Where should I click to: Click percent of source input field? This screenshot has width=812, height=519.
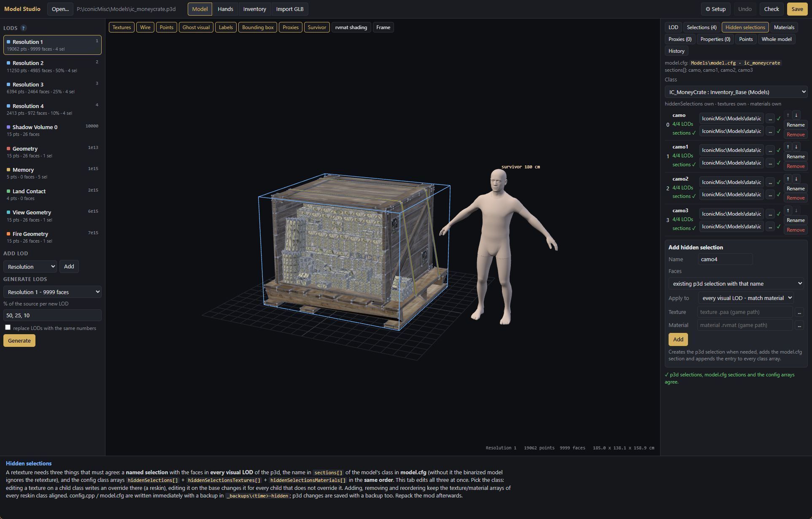(52, 315)
